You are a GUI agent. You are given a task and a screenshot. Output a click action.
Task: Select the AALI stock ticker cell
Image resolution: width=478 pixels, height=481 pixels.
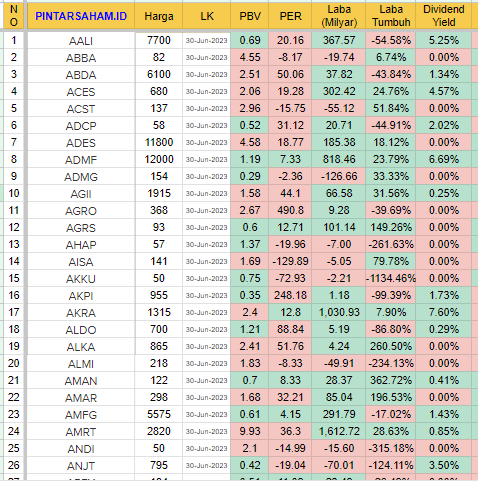[81, 41]
